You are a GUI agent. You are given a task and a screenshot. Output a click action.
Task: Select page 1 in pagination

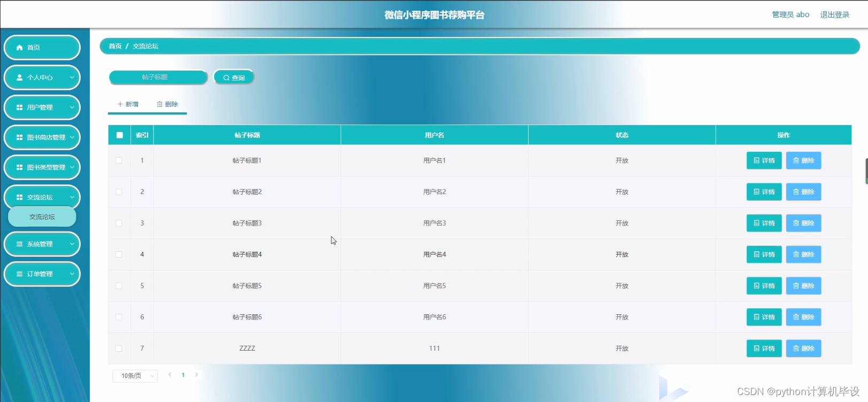click(183, 375)
